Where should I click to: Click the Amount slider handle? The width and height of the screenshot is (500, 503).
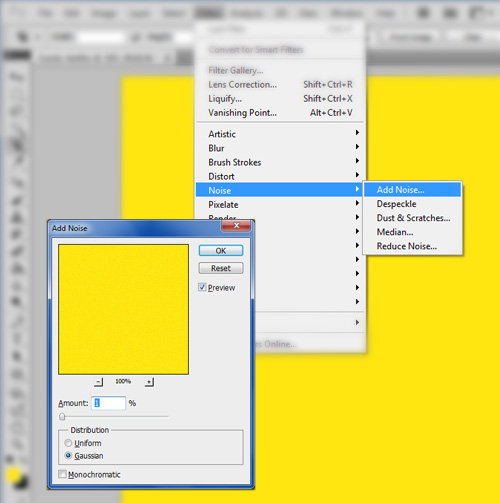[62, 417]
